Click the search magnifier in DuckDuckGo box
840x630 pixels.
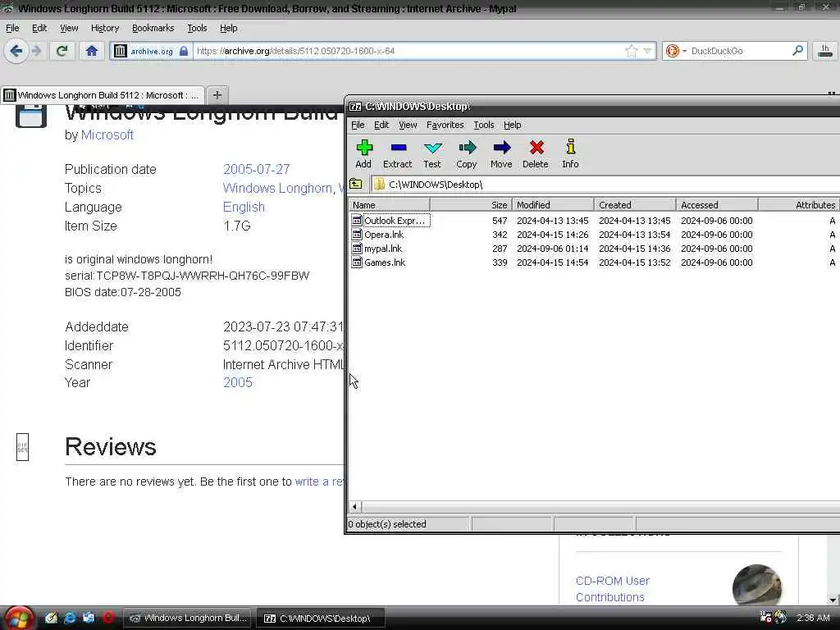pos(797,50)
